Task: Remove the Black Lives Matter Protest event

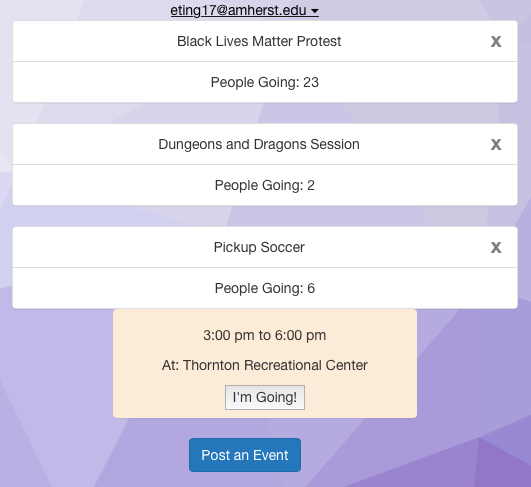Action: pos(496,42)
